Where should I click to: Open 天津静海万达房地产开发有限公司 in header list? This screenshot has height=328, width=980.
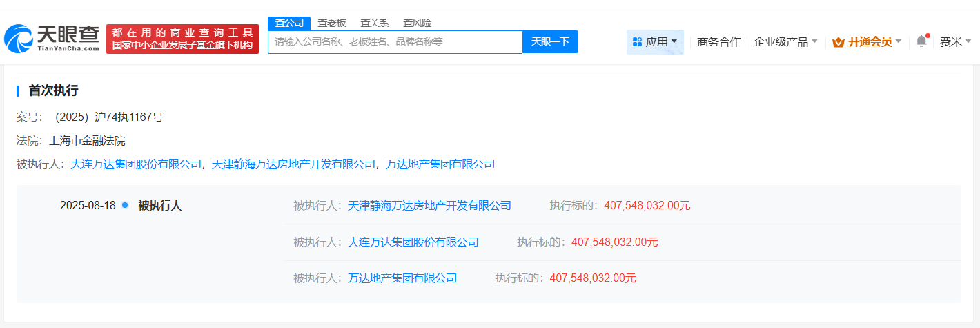[293, 164]
